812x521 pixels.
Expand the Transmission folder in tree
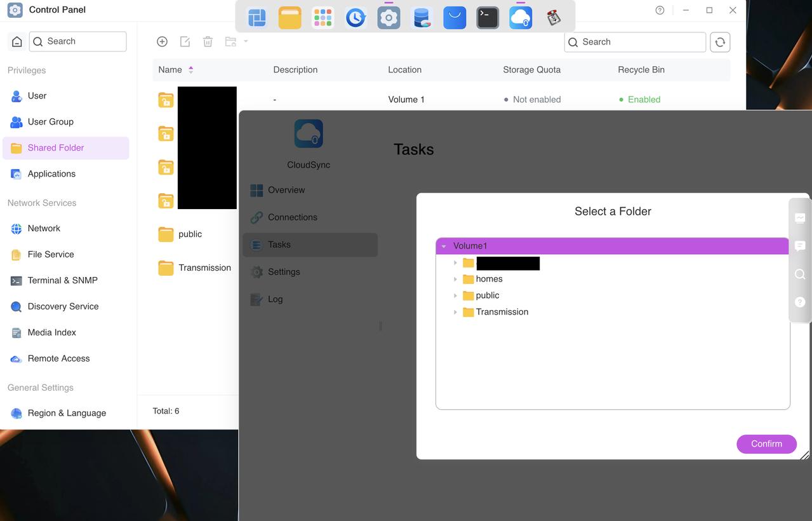[455, 312]
